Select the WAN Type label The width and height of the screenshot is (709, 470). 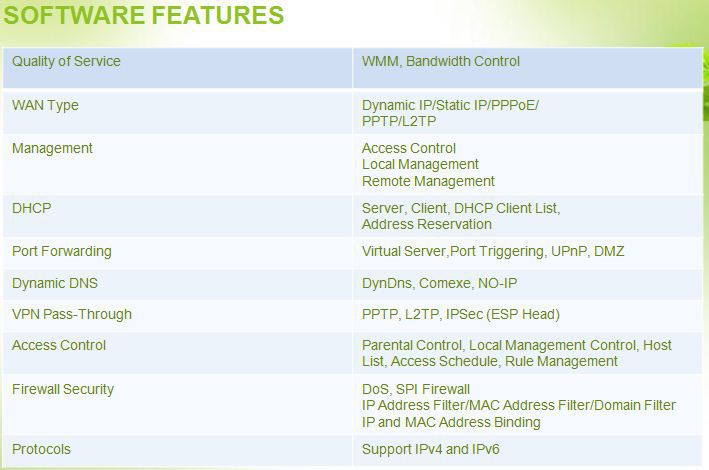45,105
